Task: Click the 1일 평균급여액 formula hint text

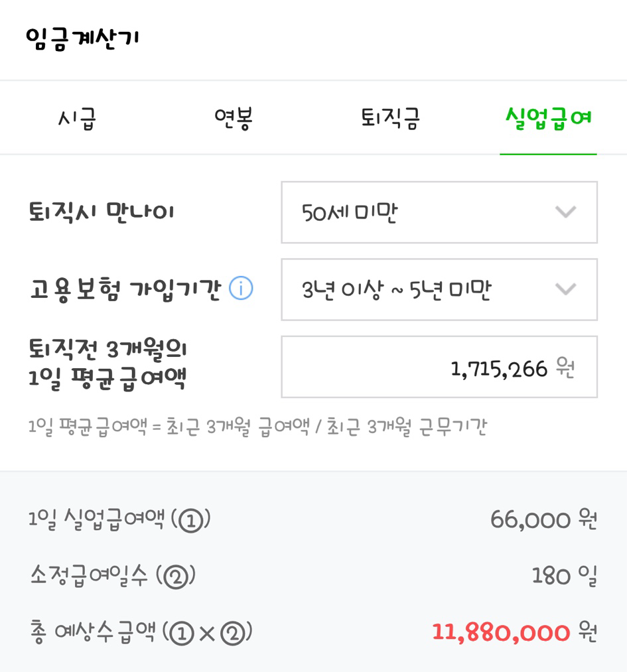Action: pos(257,427)
